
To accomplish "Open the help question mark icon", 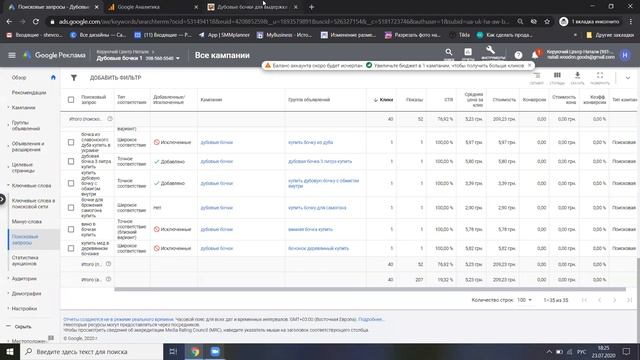I will click(x=518, y=55).
